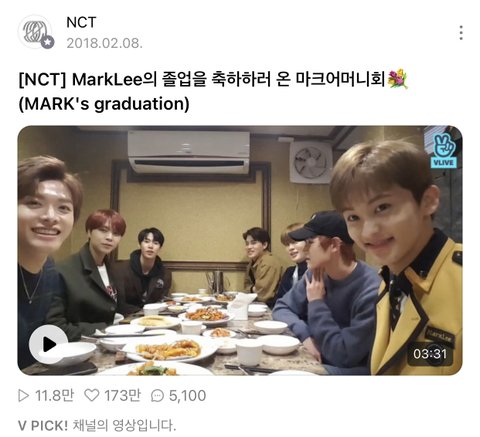The width and height of the screenshot is (480, 437).
Task: Open the video thumbnail image
Action: tap(240, 250)
